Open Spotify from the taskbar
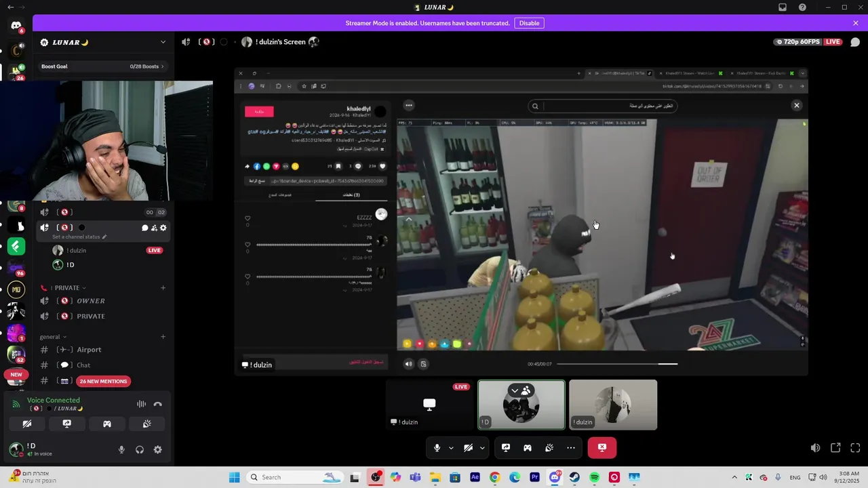Image resolution: width=868 pixels, height=488 pixels. click(594, 478)
